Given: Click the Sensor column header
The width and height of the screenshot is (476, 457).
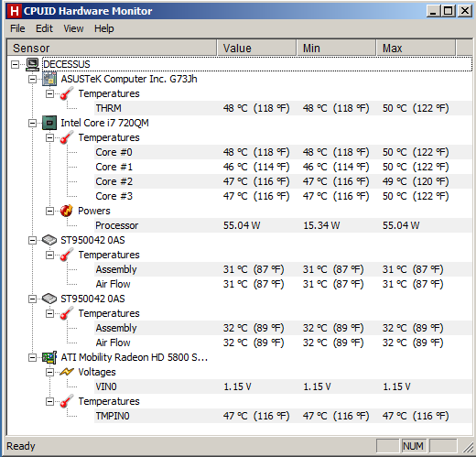Looking at the screenshot, I should point(112,48).
